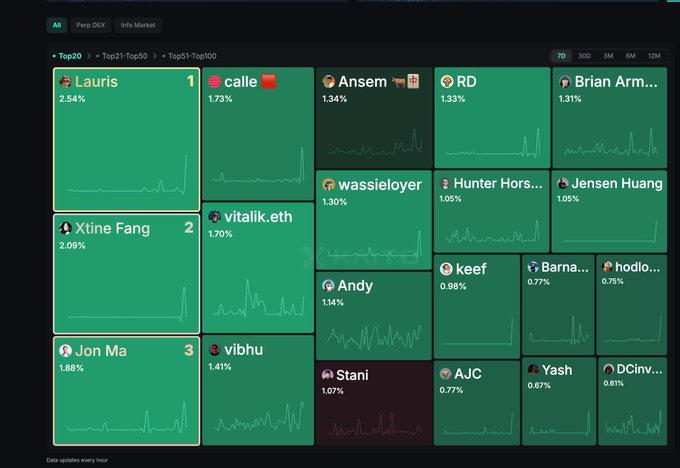680x468 pixels.
Task: Click vibhu's avatar icon
Action: click(215, 350)
